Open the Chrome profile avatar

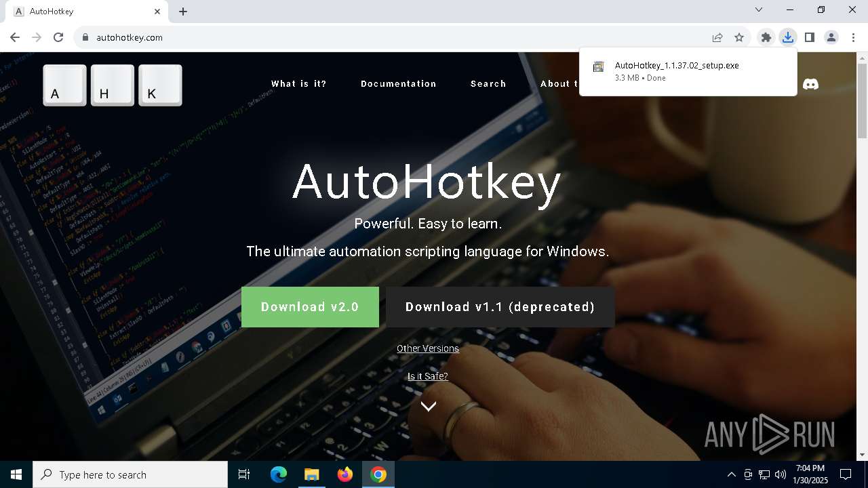(831, 37)
